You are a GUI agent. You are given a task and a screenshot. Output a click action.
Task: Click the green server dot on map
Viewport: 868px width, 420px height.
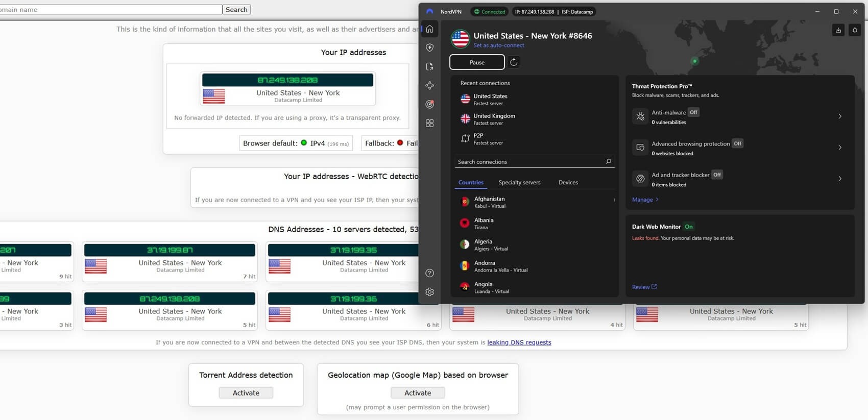pyautogui.click(x=694, y=61)
